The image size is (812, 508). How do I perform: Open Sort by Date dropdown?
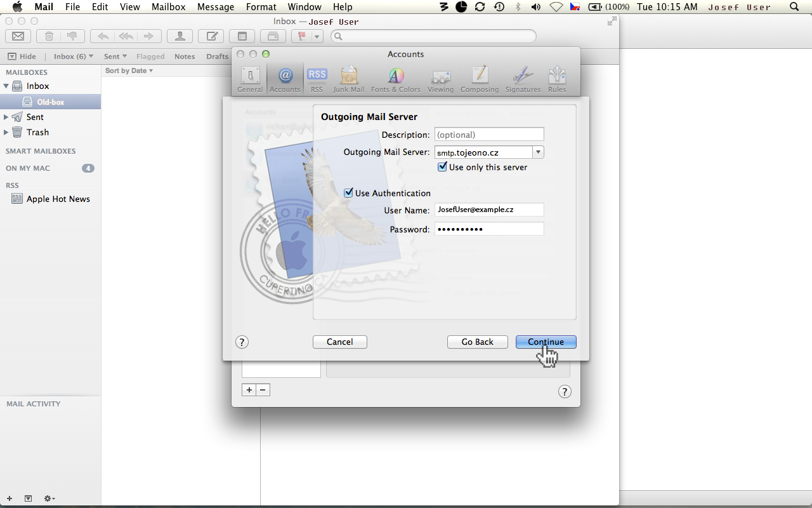click(x=129, y=70)
